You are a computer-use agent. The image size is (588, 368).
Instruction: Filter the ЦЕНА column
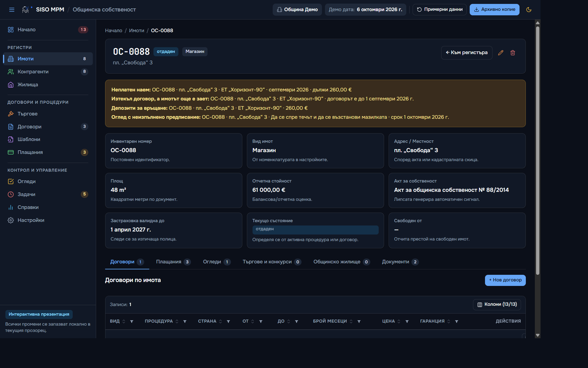coord(407,321)
